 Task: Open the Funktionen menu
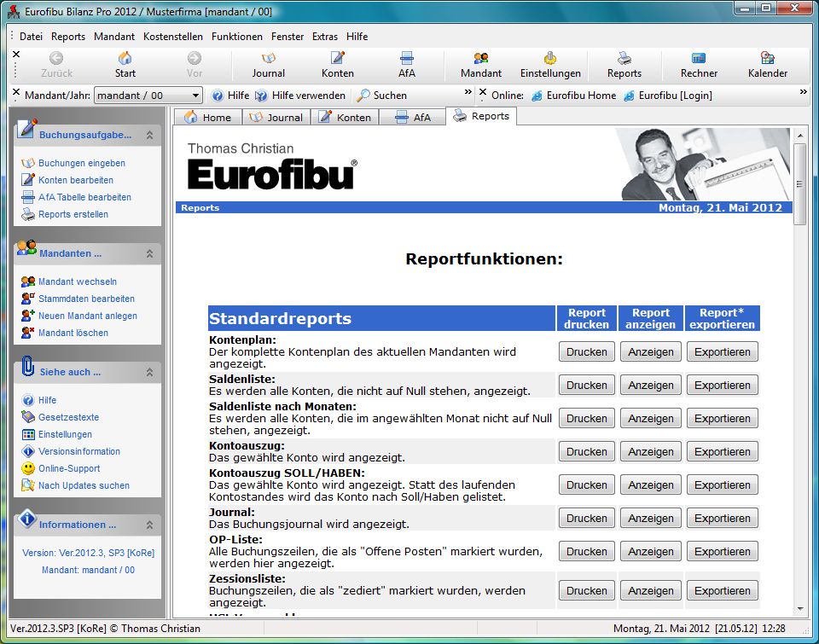[x=236, y=37]
